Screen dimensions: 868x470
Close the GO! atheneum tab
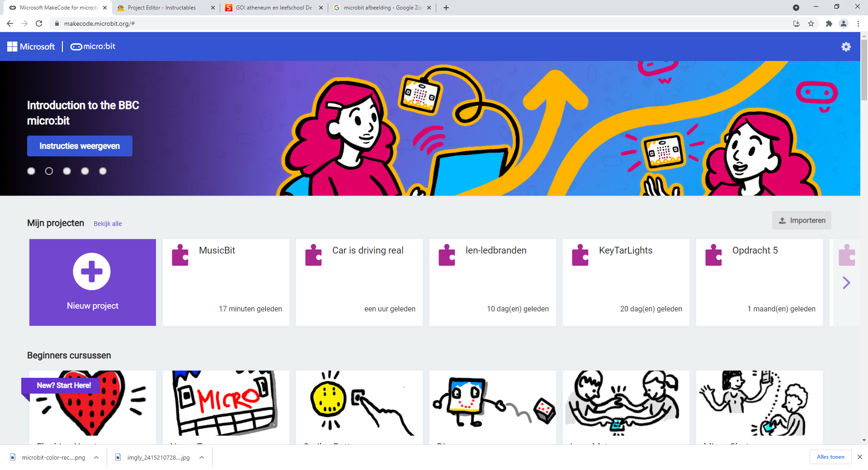click(x=321, y=8)
